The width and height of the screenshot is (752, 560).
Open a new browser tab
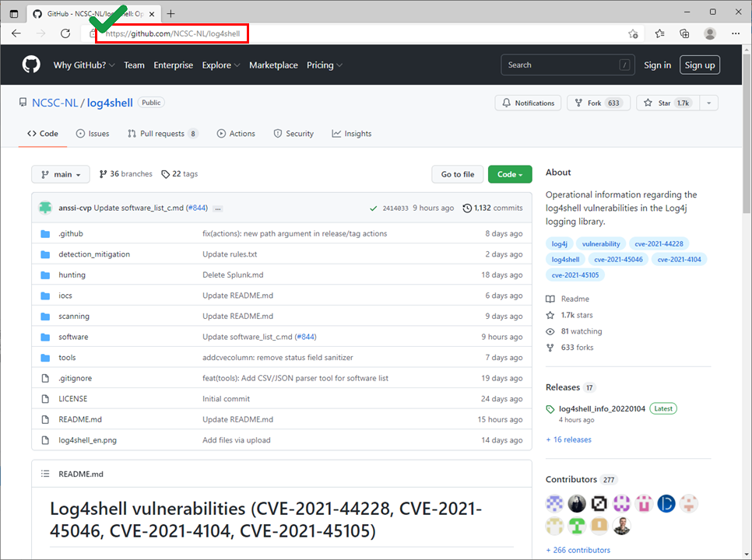click(x=170, y=13)
